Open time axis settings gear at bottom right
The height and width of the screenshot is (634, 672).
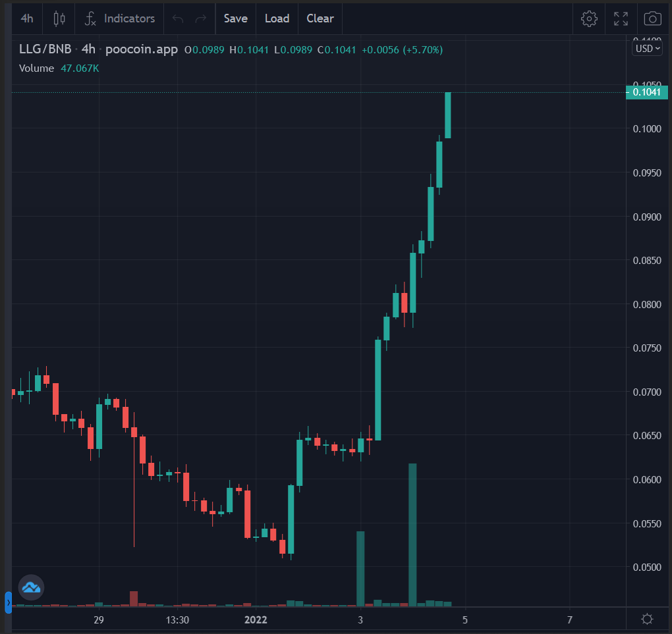647,619
